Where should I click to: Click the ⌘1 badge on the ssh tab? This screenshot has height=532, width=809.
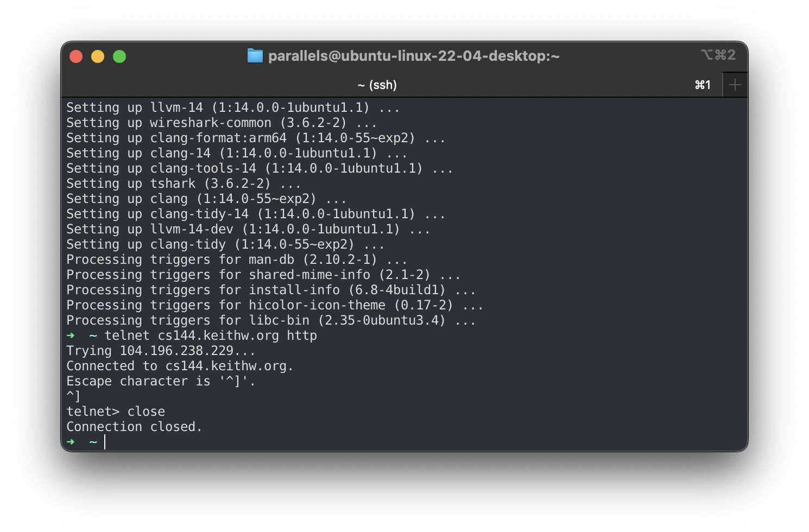pos(703,84)
